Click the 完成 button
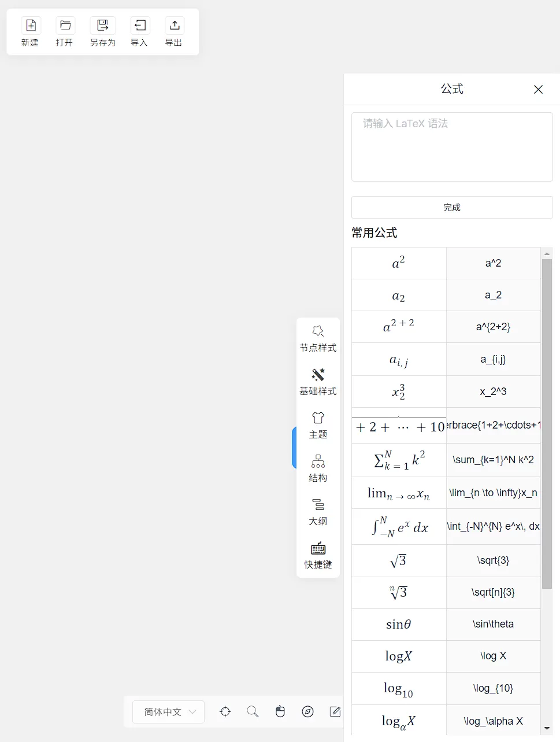Image resolution: width=560 pixels, height=742 pixels. (x=451, y=207)
